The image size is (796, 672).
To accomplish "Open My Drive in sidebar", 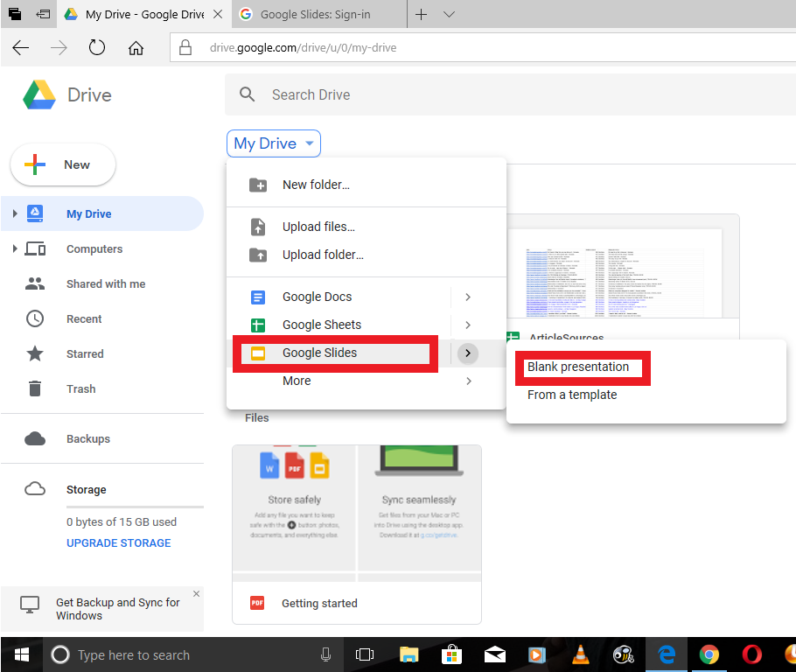I will coord(102,213).
